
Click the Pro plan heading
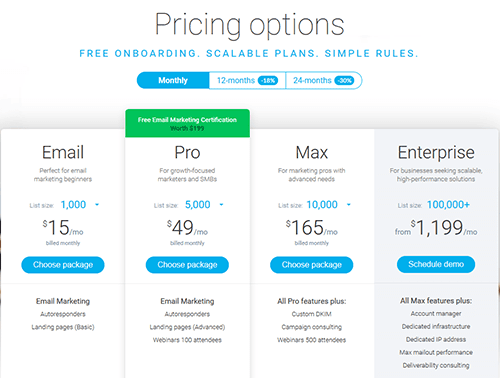pyautogui.click(x=187, y=153)
